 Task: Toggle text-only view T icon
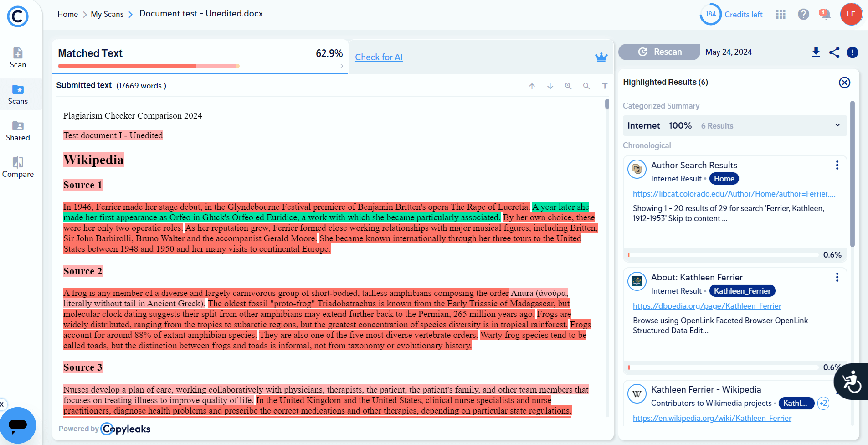(605, 86)
